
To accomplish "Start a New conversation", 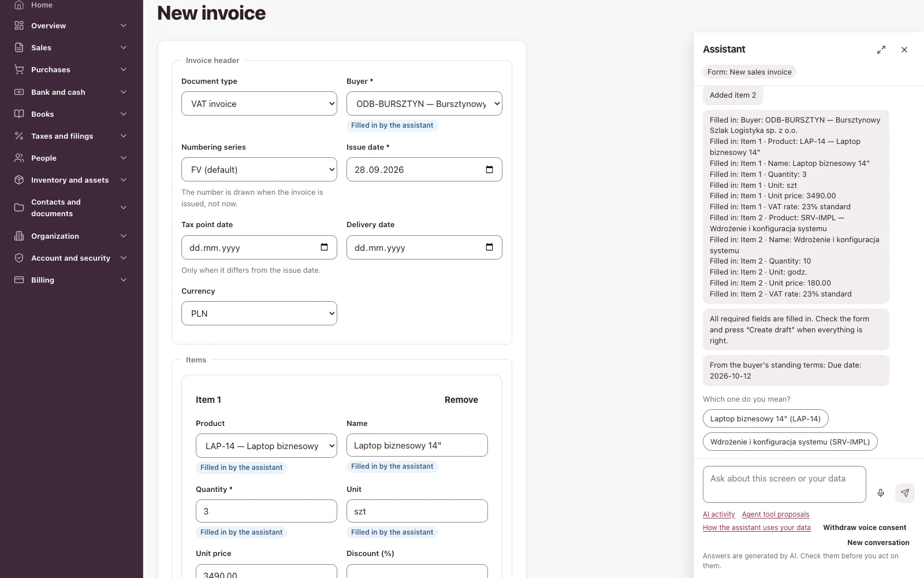I will tap(878, 543).
